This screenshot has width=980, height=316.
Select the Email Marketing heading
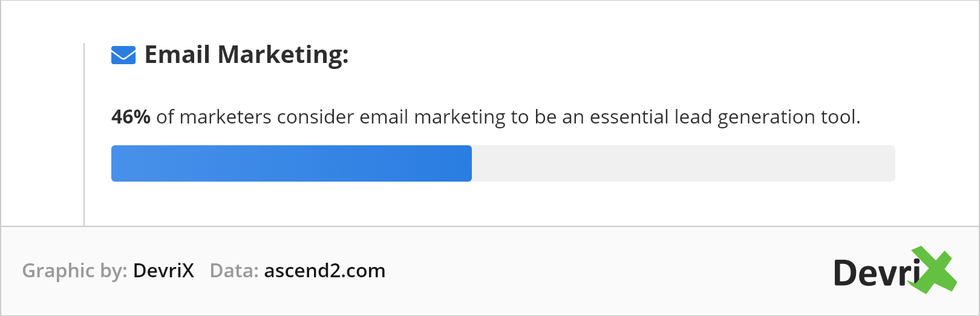(246, 54)
